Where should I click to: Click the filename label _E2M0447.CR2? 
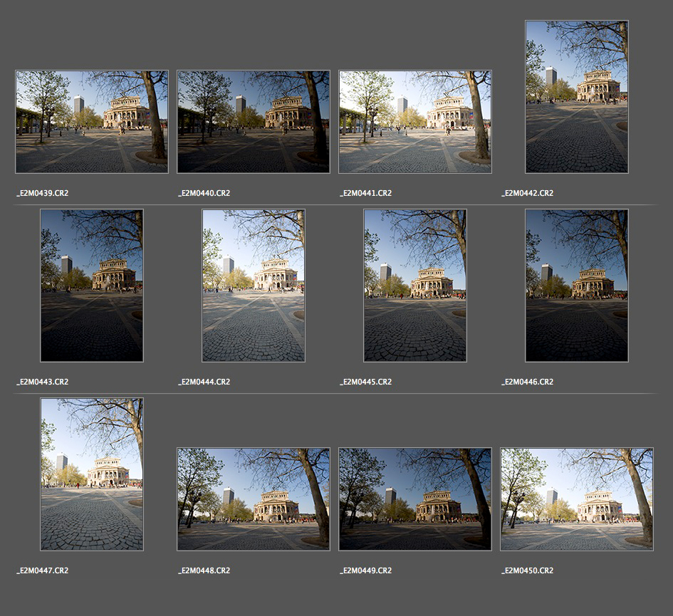43,570
